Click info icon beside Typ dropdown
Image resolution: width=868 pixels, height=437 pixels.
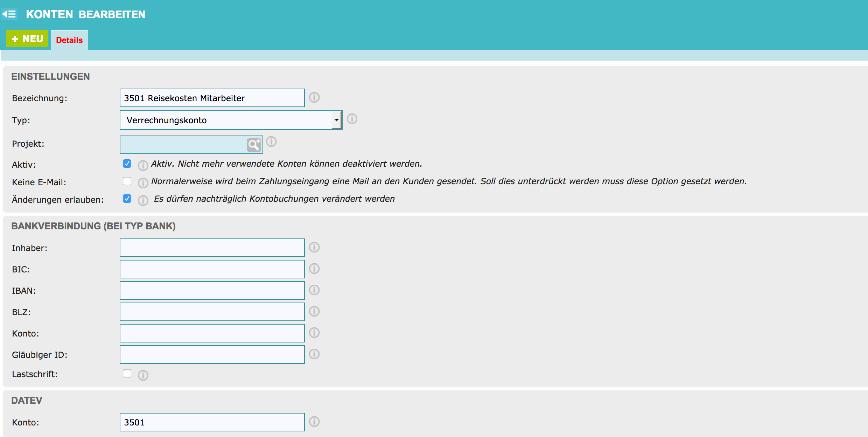(352, 119)
